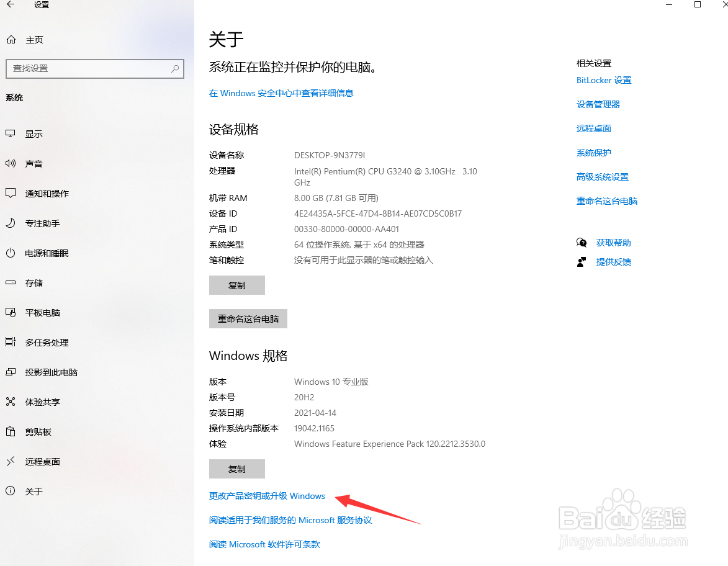Click the 存储 drive icon in the sidebar
728x566 pixels.
11,283
